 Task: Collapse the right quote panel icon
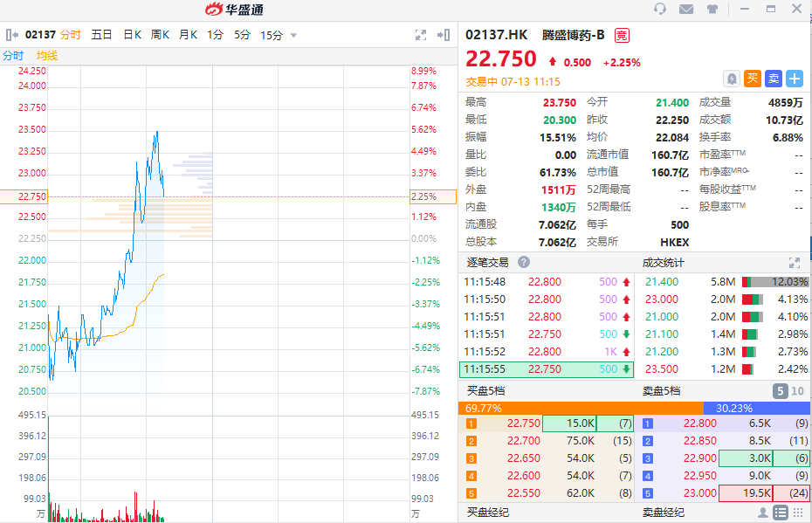point(444,35)
